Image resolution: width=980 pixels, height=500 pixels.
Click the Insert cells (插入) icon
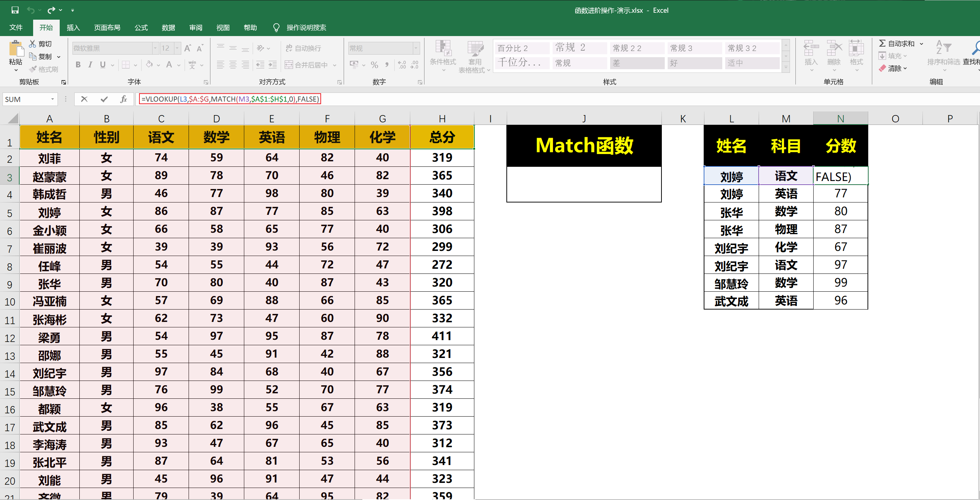point(811,49)
